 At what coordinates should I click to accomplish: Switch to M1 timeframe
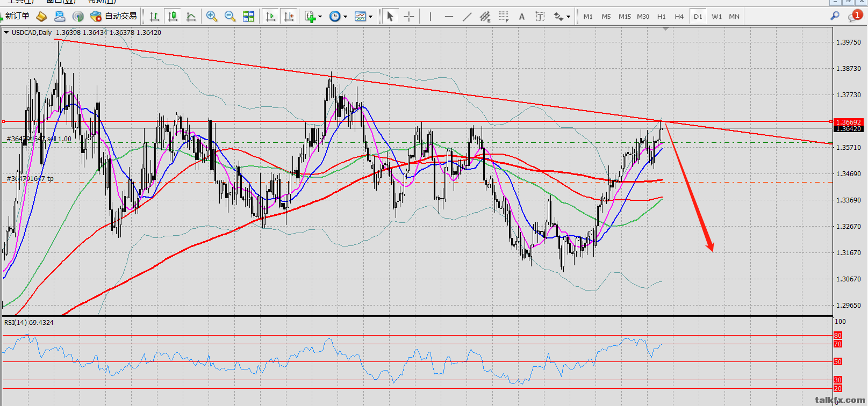pos(588,17)
